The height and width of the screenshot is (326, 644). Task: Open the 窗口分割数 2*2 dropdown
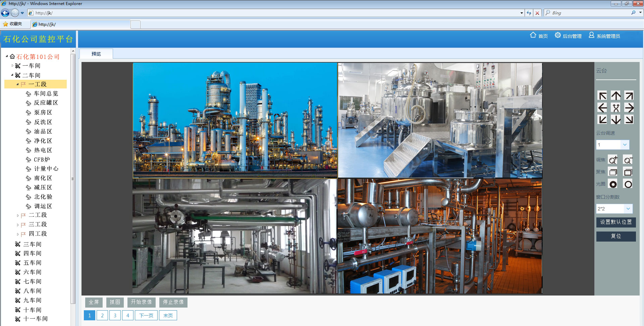pos(628,209)
